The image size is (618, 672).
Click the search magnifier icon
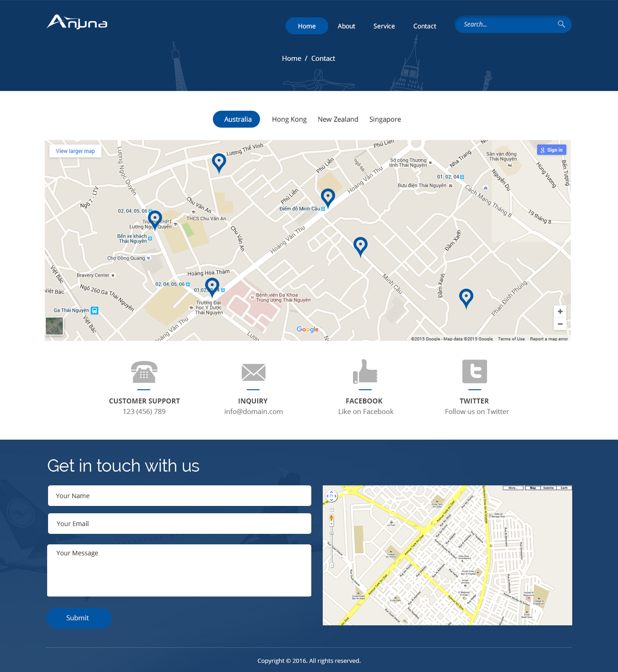561,24
